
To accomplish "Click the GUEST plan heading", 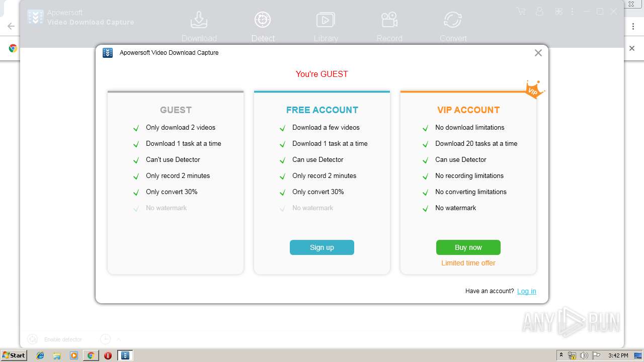I will [176, 110].
